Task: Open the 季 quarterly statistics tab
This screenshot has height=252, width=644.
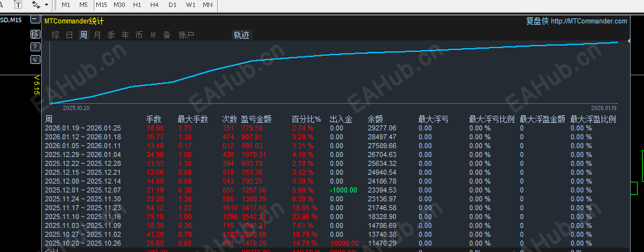Action: [x=111, y=35]
